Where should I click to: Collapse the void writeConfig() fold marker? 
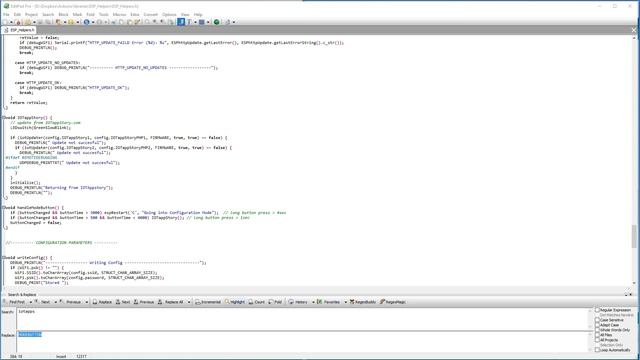pos(3,258)
